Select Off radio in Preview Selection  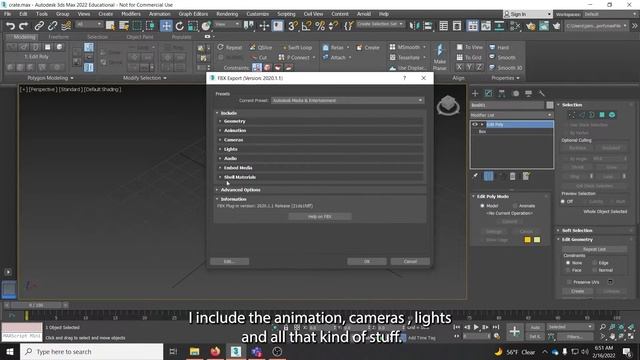coord(563,202)
